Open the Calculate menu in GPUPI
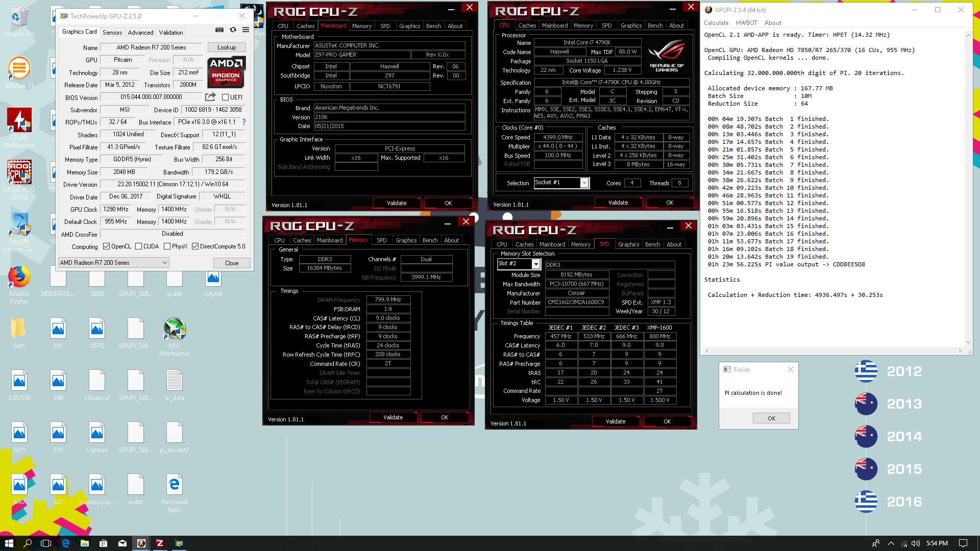The height and width of the screenshot is (551, 980). (716, 23)
